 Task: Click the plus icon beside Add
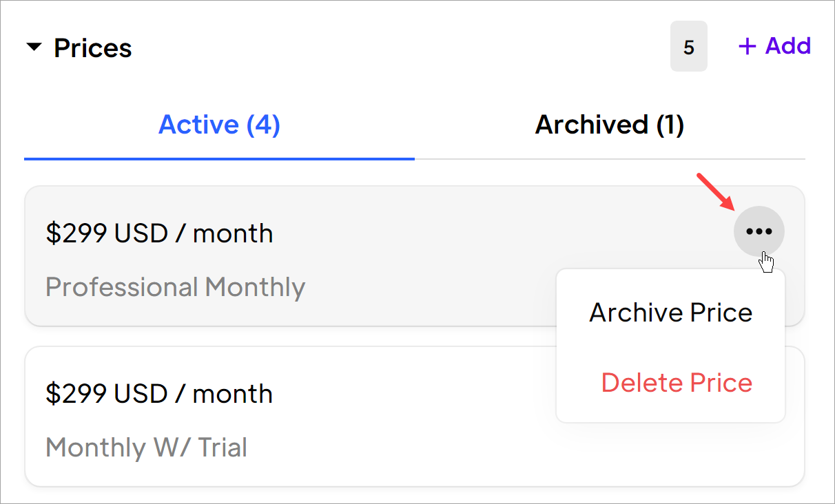747,46
